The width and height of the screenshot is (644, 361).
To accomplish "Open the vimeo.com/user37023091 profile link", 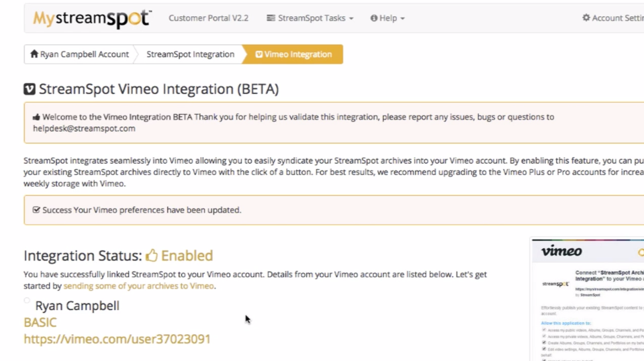I will click(x=117, y=339).
